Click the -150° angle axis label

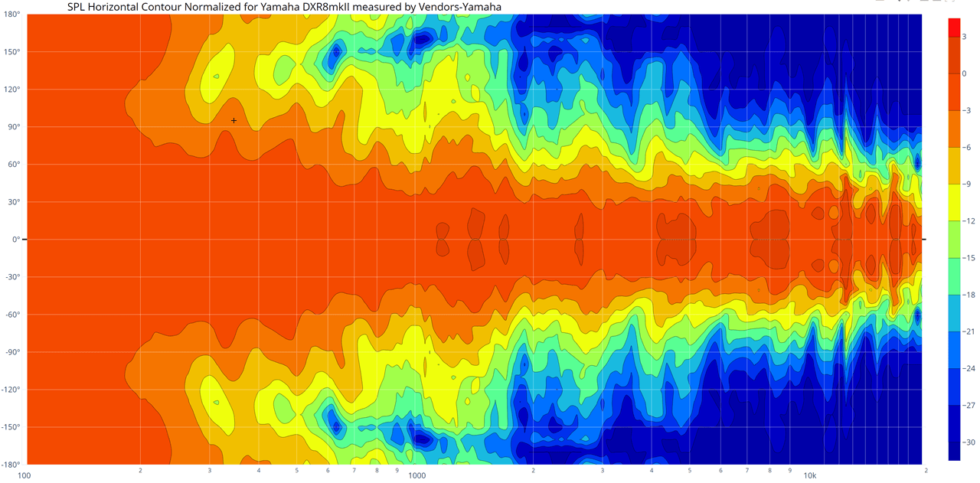tap(12, 427)
